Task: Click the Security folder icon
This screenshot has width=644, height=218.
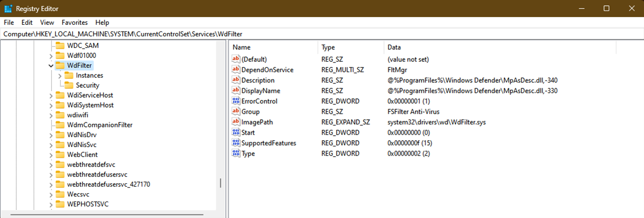Action: tap(69, 85)
